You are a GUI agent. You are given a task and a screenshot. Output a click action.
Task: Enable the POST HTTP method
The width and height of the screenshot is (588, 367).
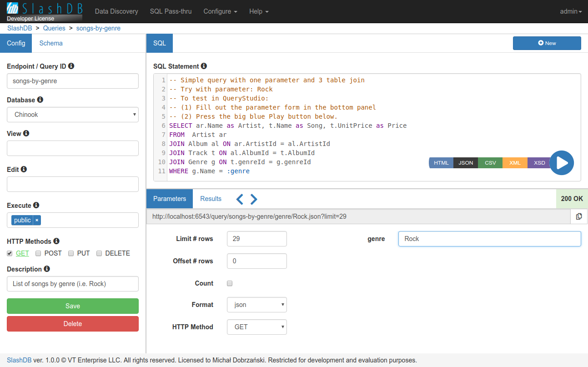pyautogui.click(x=38, y=253)
